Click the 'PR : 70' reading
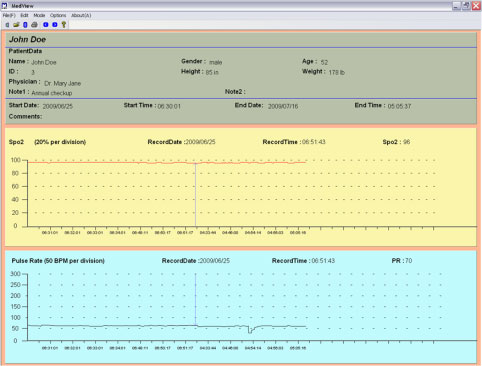 [x=402, y=261]
